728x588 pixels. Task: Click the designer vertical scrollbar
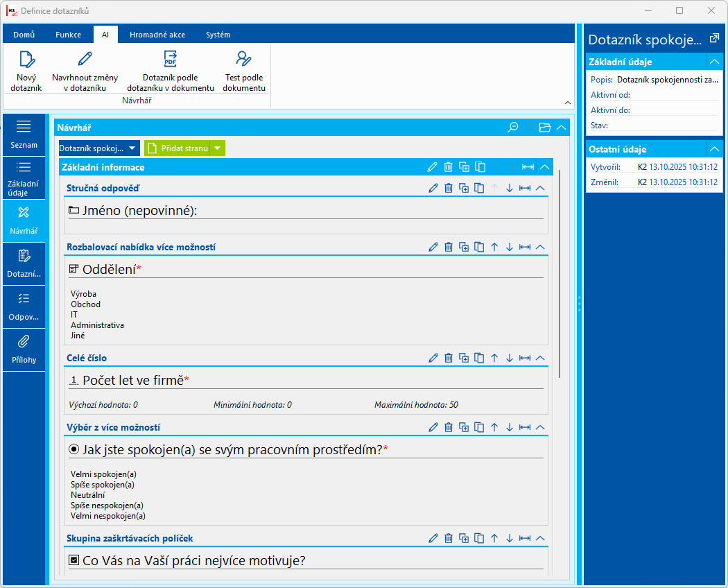pos(560,274)
